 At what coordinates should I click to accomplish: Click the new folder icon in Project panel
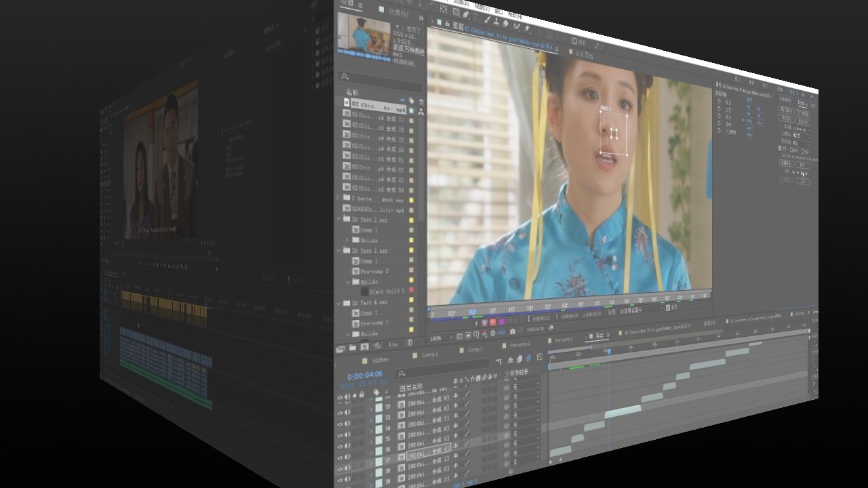(x=353, y=347)
